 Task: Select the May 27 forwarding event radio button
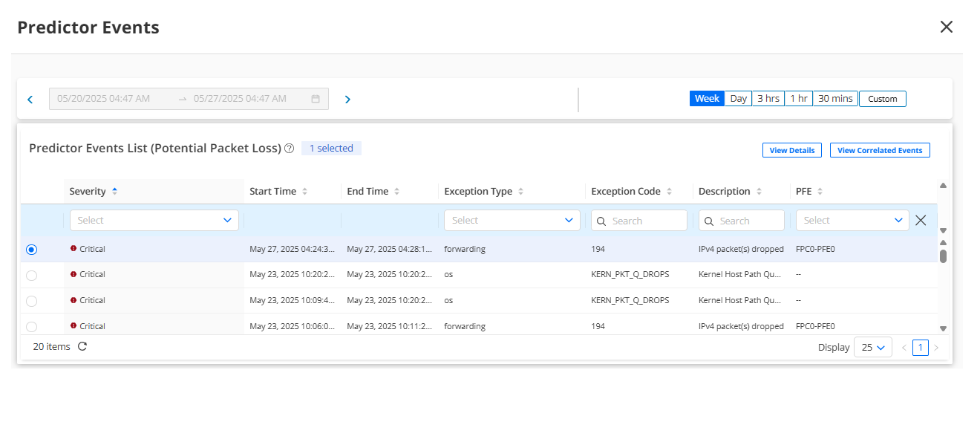(x=31, y=250)
